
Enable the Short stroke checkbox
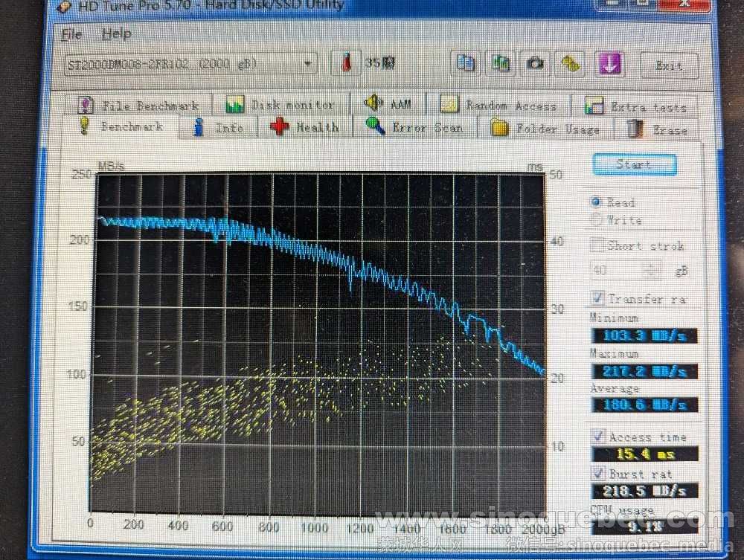(x=597, y=245)
